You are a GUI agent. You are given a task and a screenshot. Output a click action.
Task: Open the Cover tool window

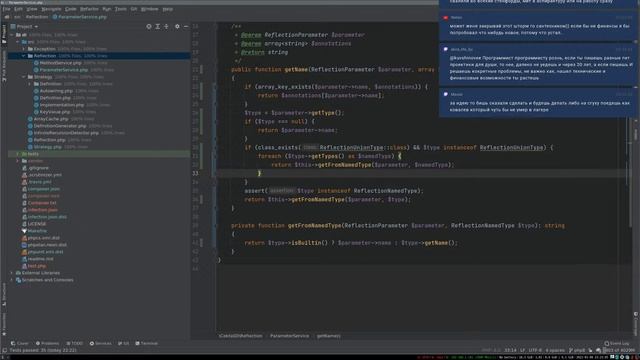(x=20, y=343)
